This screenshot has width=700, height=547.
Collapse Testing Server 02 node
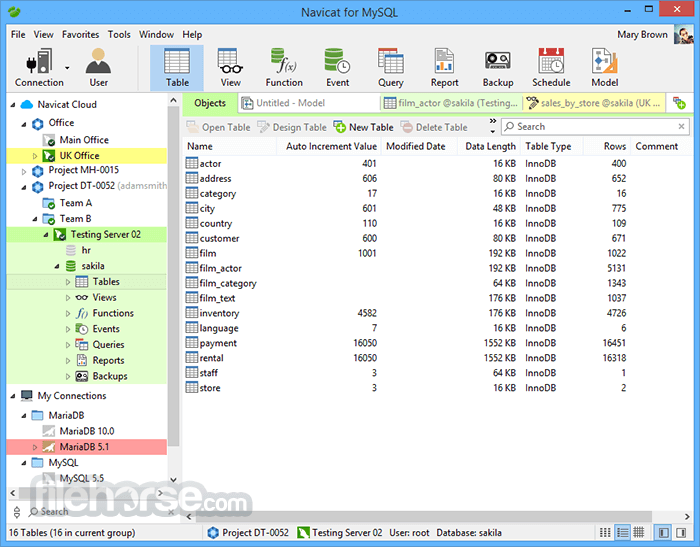[x=46, y=234]
